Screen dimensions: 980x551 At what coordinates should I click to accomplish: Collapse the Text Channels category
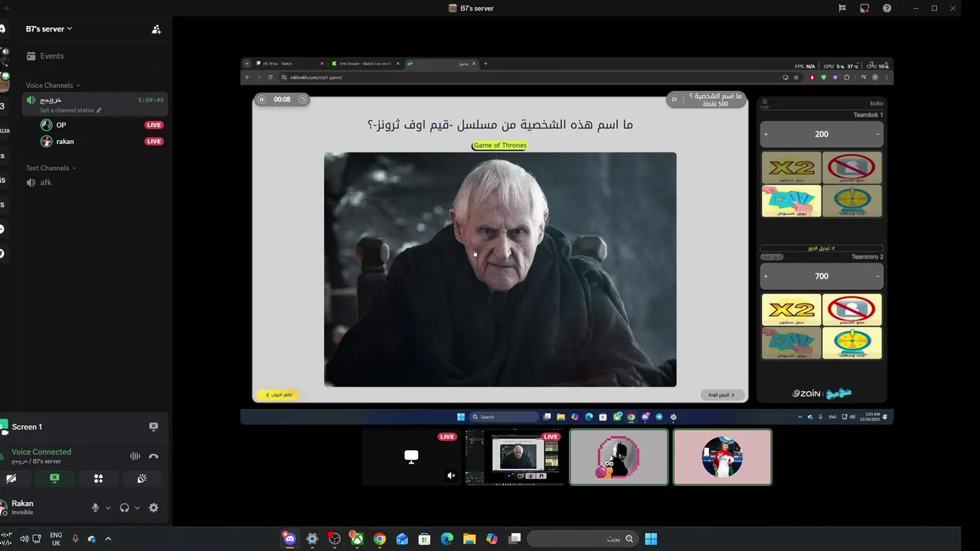tap(51, 168)
